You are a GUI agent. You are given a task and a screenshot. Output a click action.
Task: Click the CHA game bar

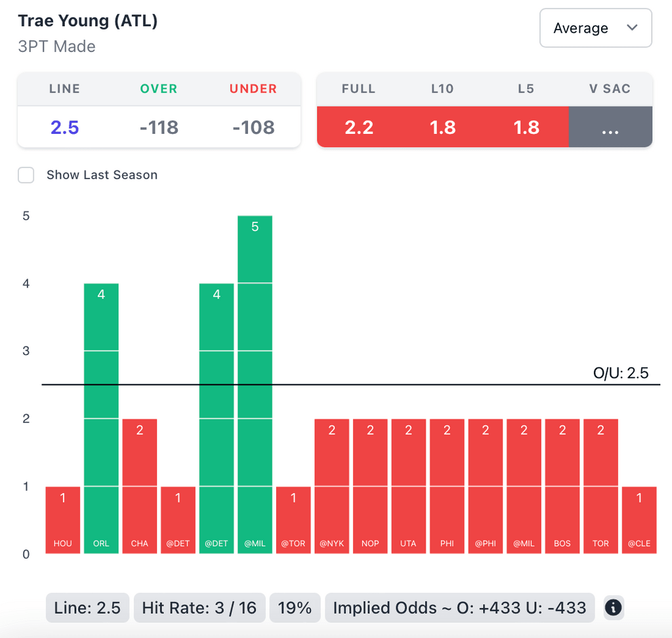tap(140, 486)
